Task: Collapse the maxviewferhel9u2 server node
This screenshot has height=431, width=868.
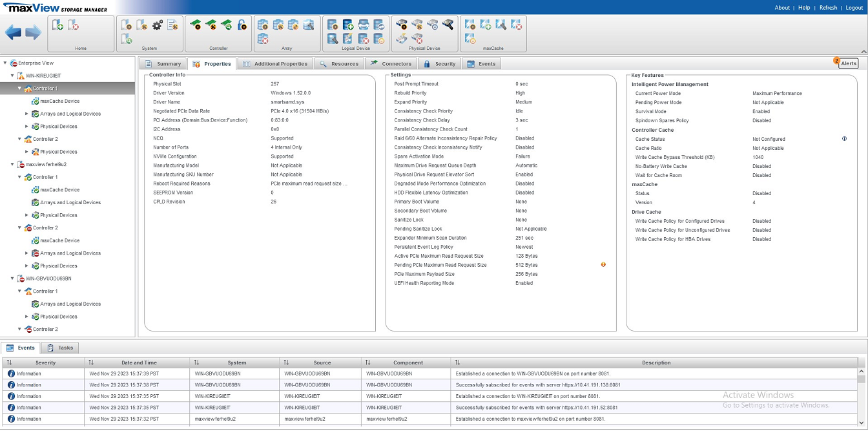Action: (12, 164)
